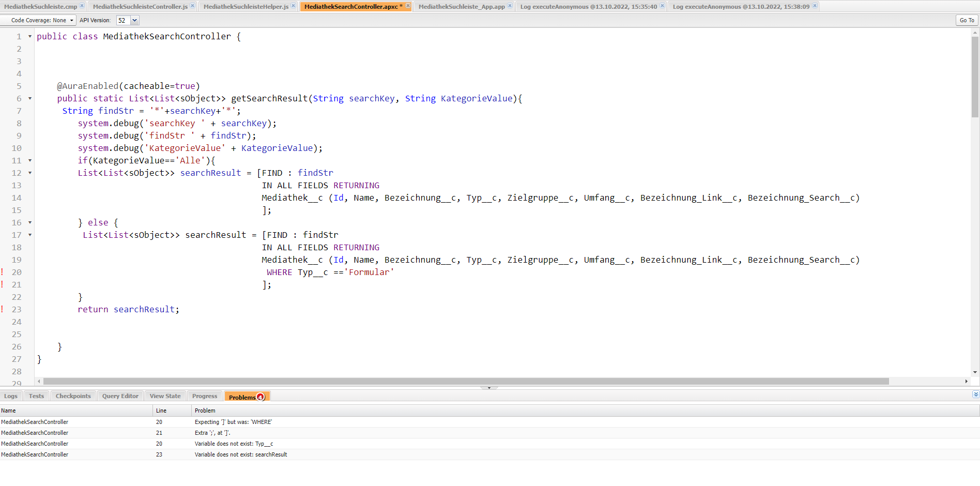Image resolution: width=980 pixels, height=486 pixels.
Task: Switch to the Query Editor tab
Action: click(120, 396)
